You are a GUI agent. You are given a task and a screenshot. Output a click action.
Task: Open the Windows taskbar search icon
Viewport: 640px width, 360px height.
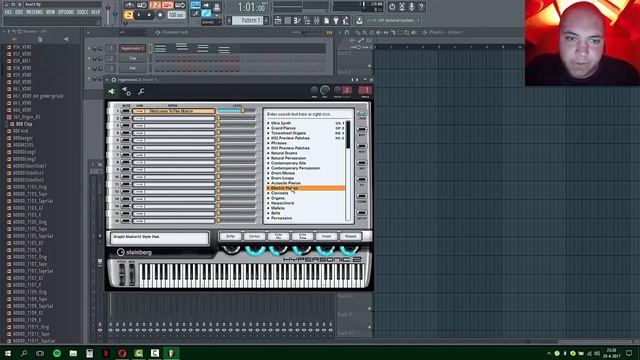(24, 353)
